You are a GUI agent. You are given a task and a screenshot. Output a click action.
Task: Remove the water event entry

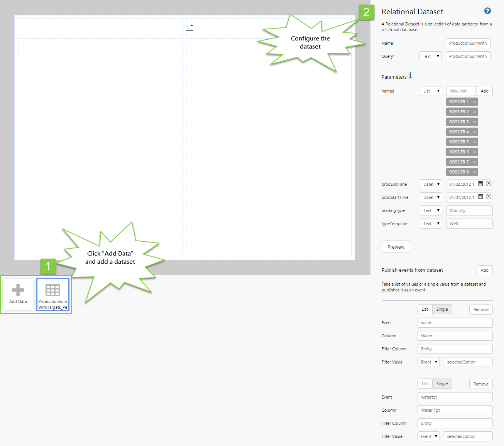coord(480,310)
